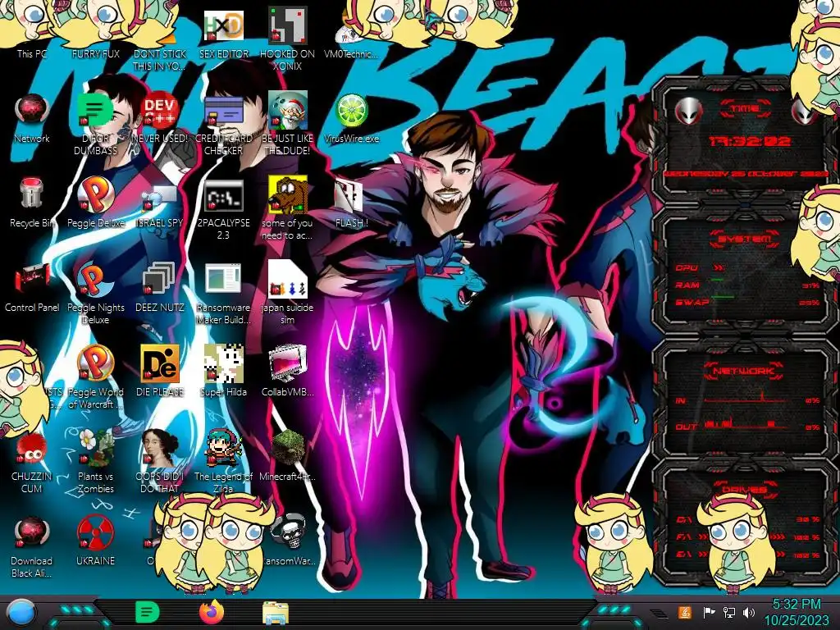The height and width of the screenshot is (630, 840).
Task: Open the red fuzzy Chuzzle game icon
Action: (x=32, y=449)
